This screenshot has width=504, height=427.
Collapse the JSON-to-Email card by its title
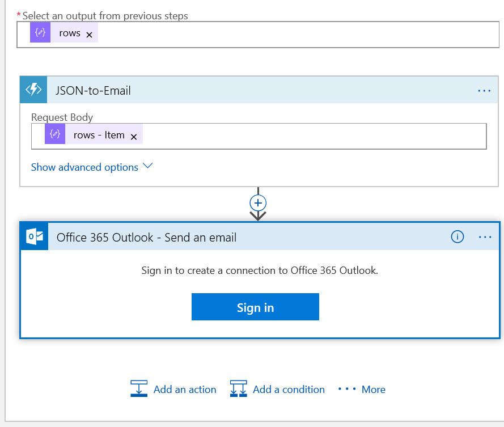click(x=94, y=91)
